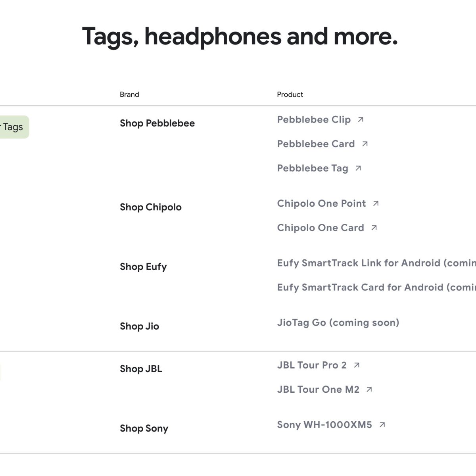The image size is (476, 476).
Task: Open the Shop Chipolo brand link
Action: point(151,207)
